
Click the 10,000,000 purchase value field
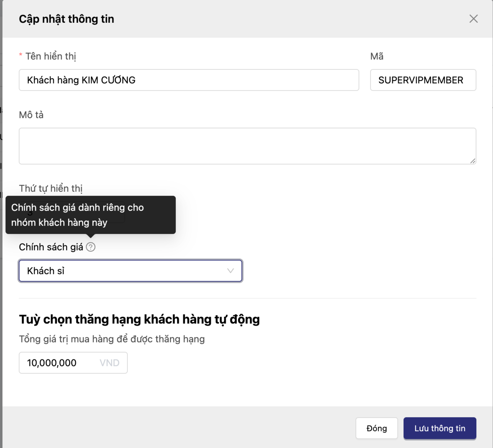point(61,363)
